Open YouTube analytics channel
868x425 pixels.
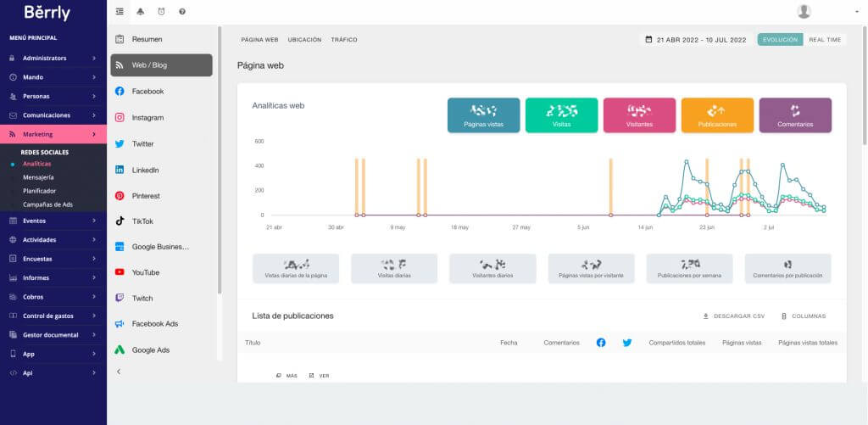tap(161, 272)
